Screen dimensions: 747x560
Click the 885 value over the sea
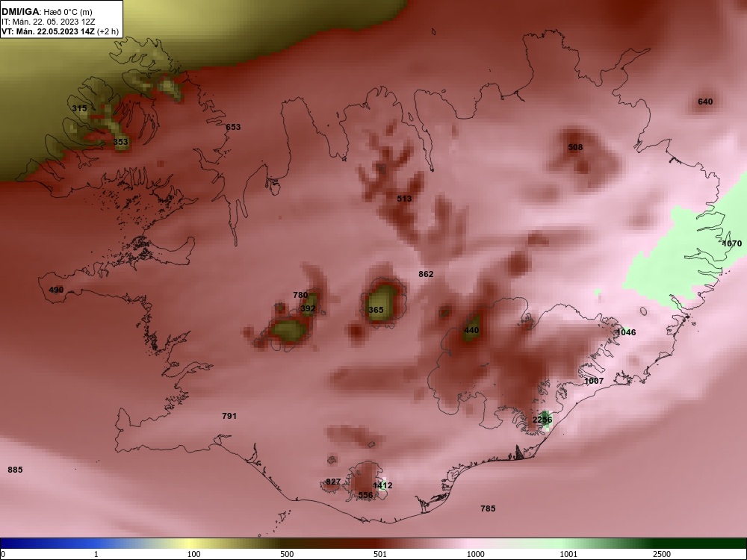(x=15, y=470)
